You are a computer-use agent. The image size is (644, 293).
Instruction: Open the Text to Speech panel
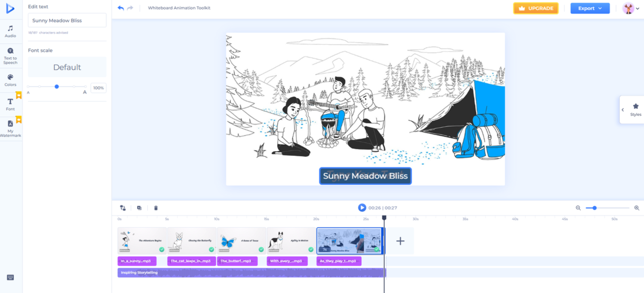coord(10,56)
